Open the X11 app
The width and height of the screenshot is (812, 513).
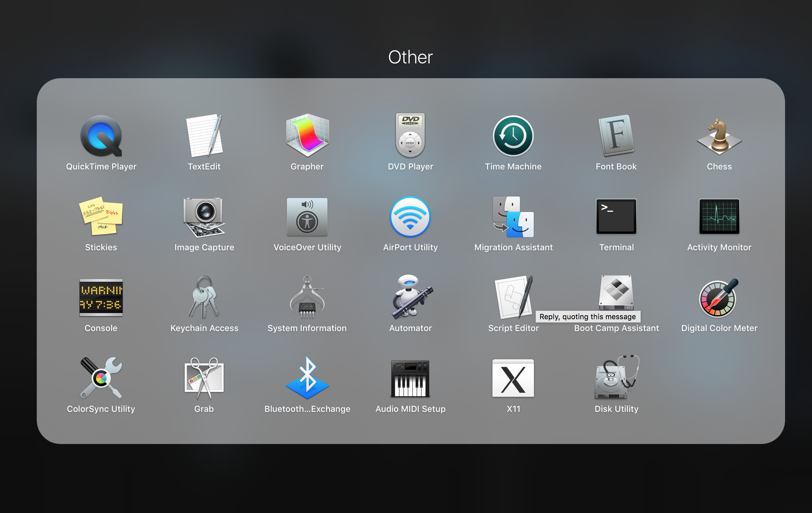[x=513, y=378]
